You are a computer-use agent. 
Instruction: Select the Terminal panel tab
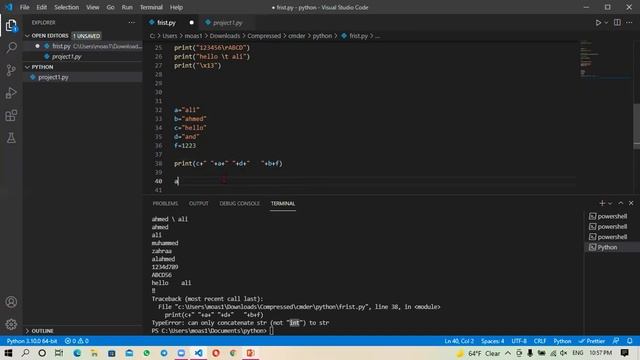283,203
